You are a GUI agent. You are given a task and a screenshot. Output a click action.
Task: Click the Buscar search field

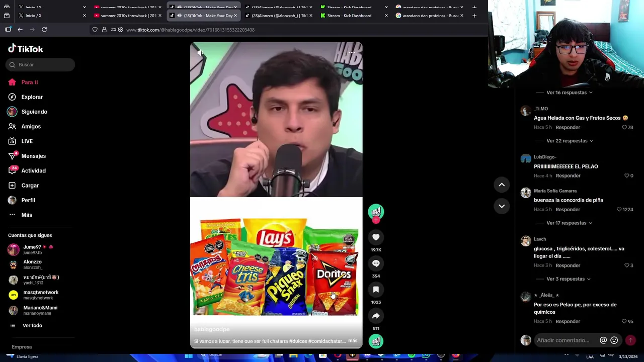[x=40, y=65]
